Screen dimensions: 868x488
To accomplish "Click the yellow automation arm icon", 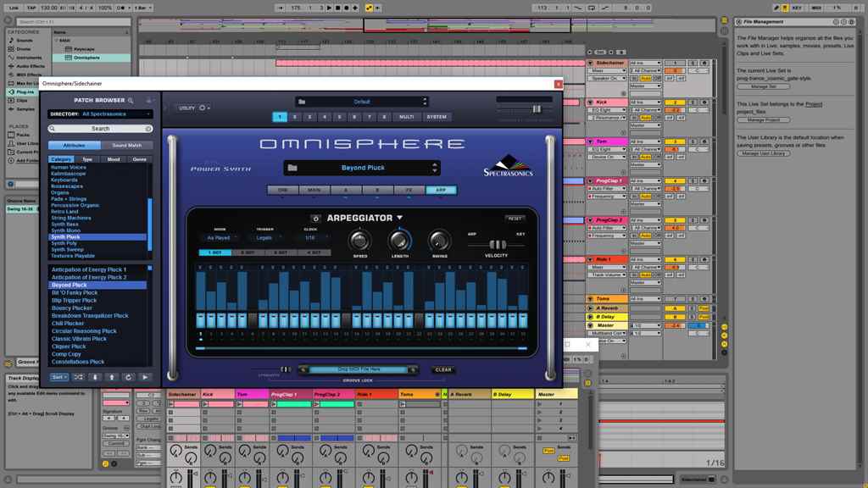I will click(x=369, y=8).
